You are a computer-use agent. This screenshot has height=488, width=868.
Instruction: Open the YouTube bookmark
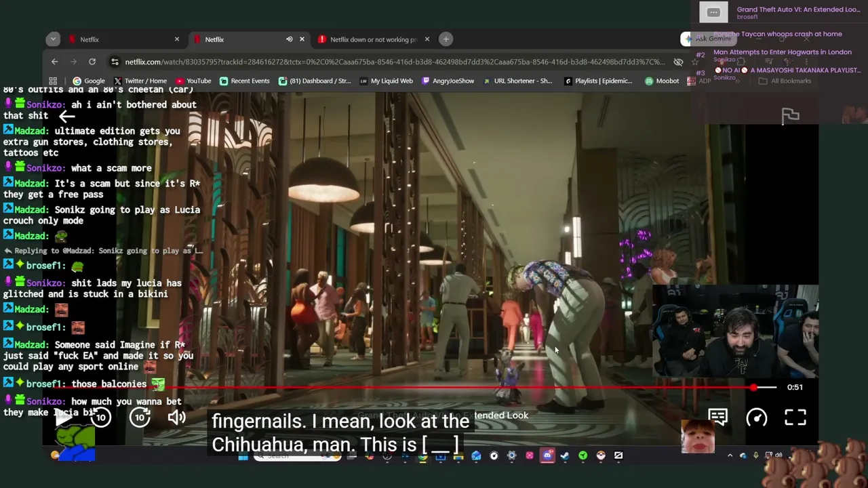click(193, 81)
